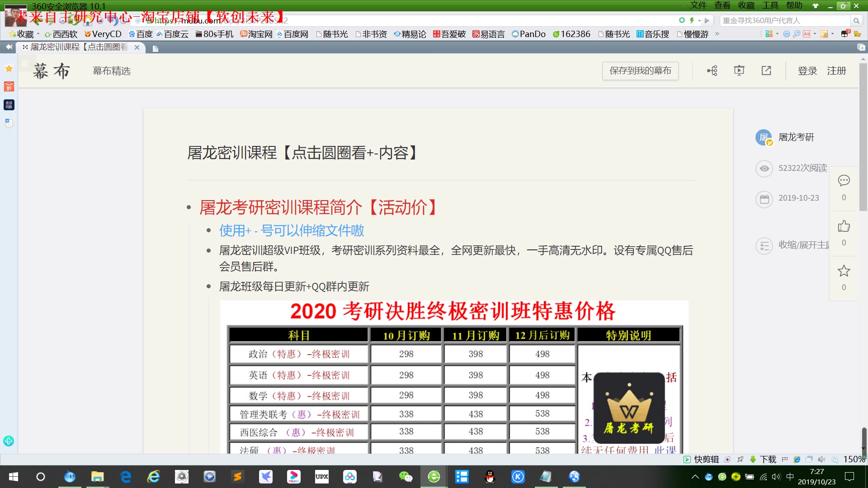
Task: Click the zoom magnifier at 150%
Action: click(835, 460)
